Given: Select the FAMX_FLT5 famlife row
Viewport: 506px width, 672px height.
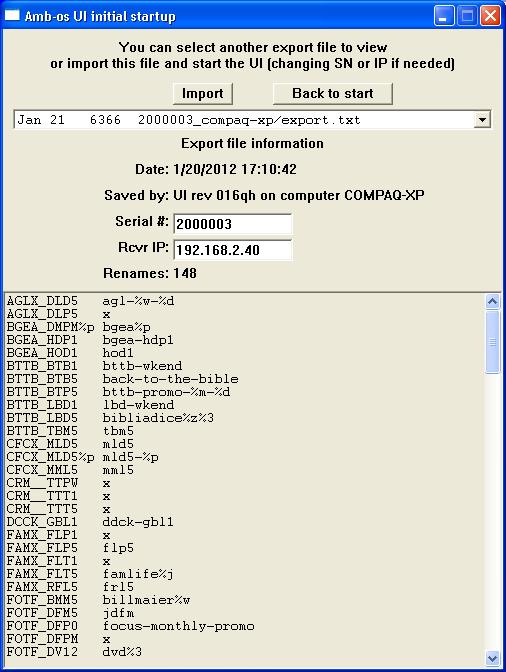Looking at the screenshot, I should (x=244, y=573).
